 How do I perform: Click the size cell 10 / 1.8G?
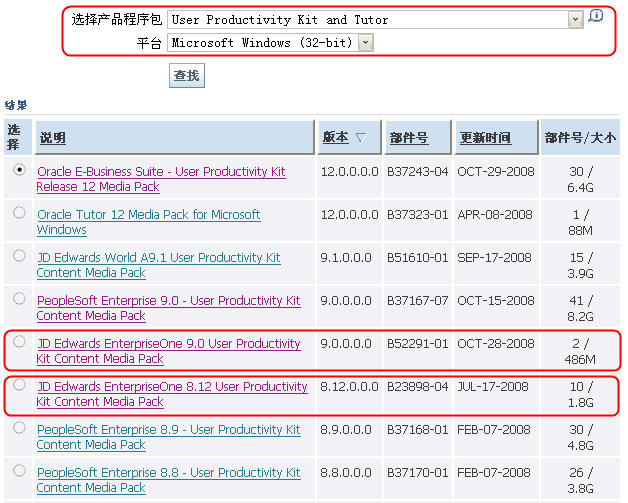pyautogui.click(x=580, y=394)
